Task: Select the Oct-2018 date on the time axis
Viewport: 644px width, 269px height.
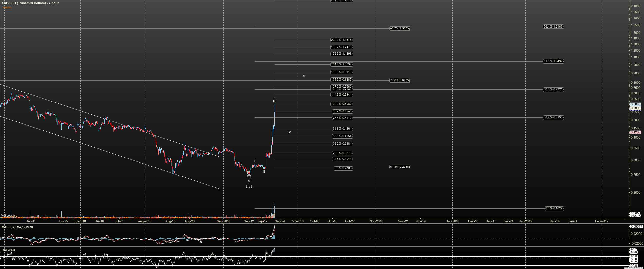Action: tap(297, 221)
